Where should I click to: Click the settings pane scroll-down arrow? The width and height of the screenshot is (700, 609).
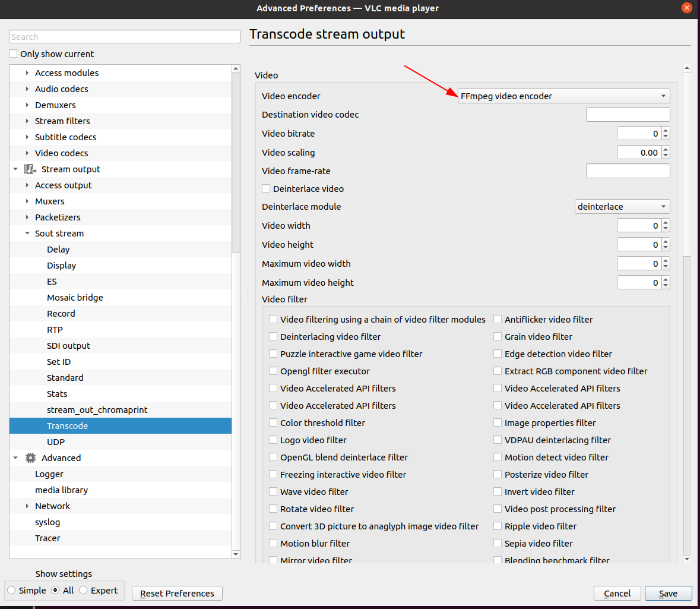687,559
